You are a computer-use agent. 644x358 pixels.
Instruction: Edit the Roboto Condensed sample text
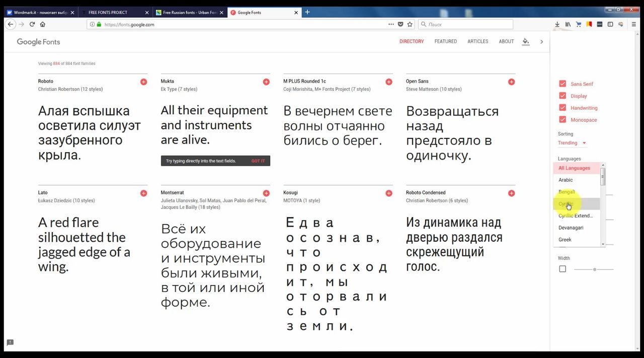click(x=454, y=245)
